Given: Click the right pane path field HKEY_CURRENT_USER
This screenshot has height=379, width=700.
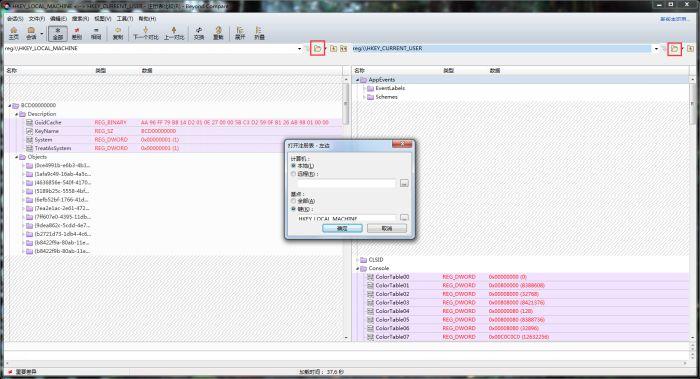Looking at the screenshot, I should [x=502, y=48].
